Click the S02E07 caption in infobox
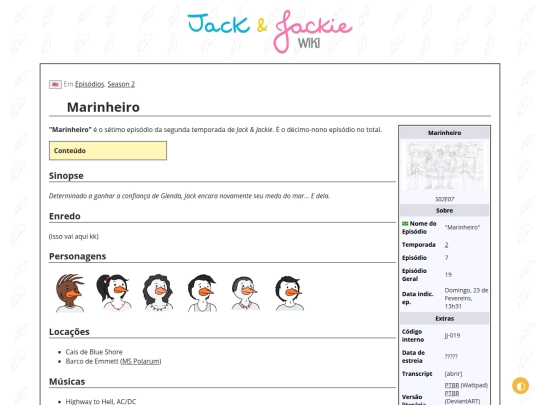This screenshot has height=405, width=540. [444, 199]
